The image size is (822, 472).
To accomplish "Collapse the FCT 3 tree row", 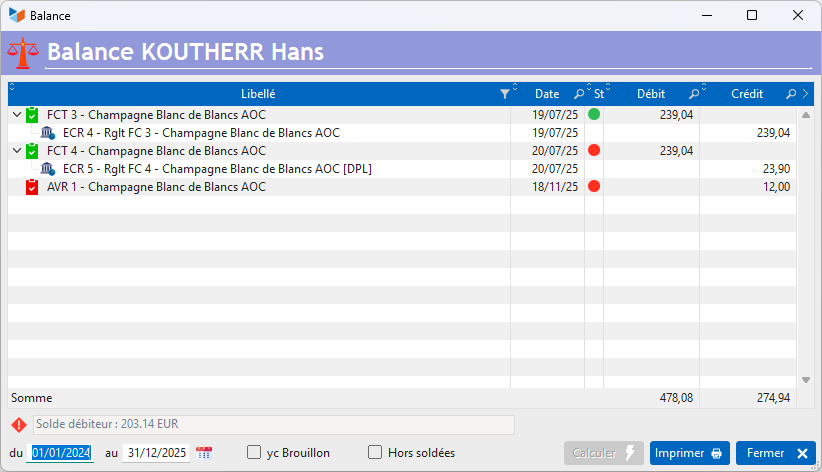I will (x=17, y=114).
